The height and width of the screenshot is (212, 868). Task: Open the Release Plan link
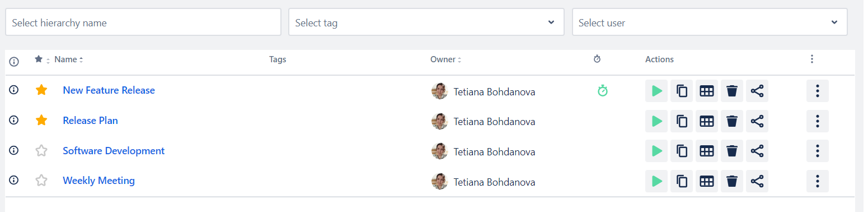90,121
